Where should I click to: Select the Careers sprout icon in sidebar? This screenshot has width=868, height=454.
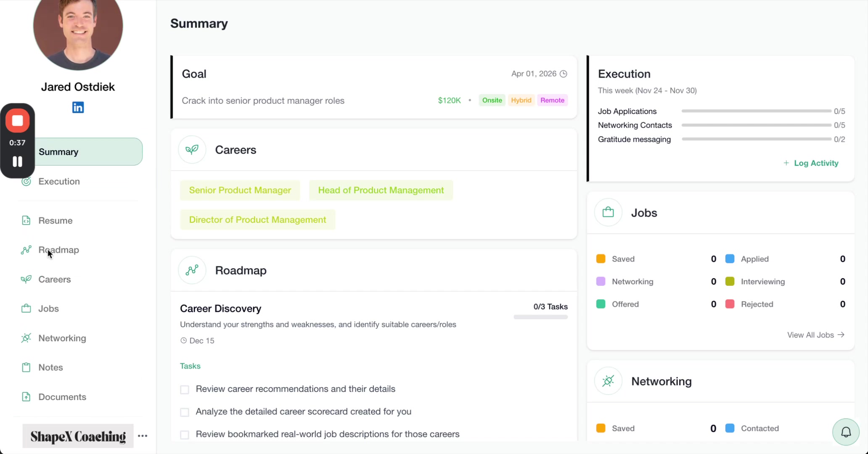coord(26,279)
